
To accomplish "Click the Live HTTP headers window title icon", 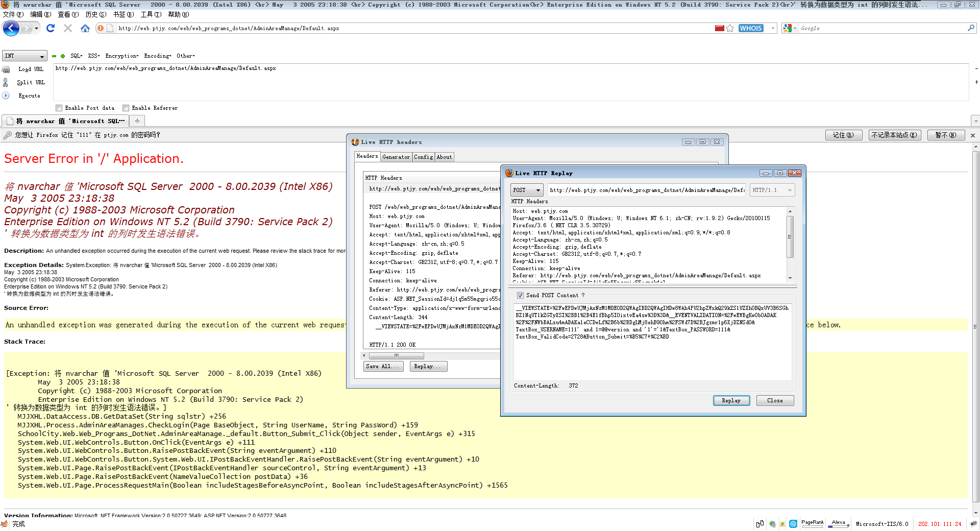I will click(355, 142).
